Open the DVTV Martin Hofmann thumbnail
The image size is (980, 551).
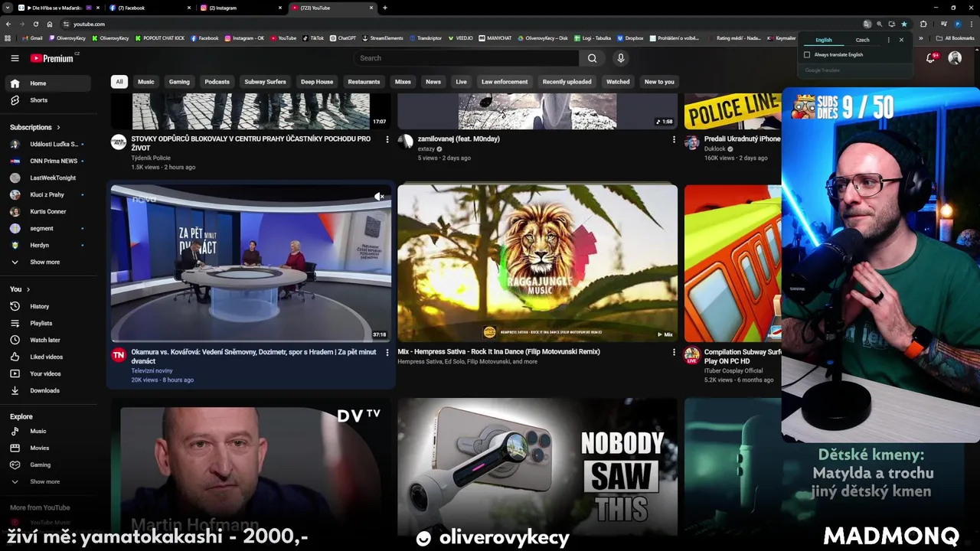(250, 467)
